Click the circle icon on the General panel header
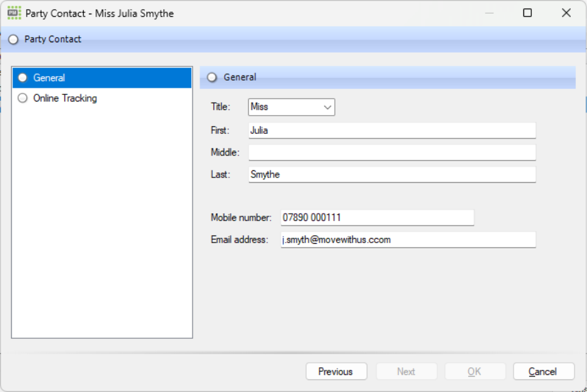Image resolution: width=587 pixels, height=392 pixels. tap(211, 77)
